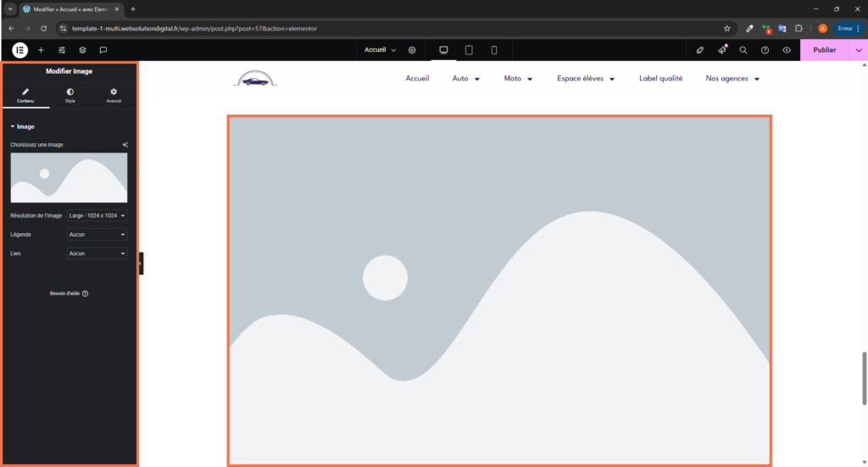The width and height of the screenshot is (868, 467).
Task: Open page settings gear icon
Action: [412, 50]
